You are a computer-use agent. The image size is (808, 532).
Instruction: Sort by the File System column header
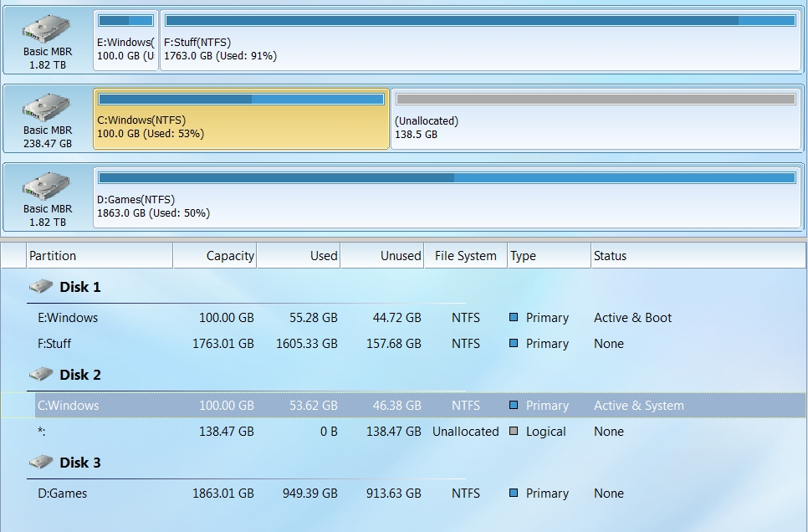465,256
